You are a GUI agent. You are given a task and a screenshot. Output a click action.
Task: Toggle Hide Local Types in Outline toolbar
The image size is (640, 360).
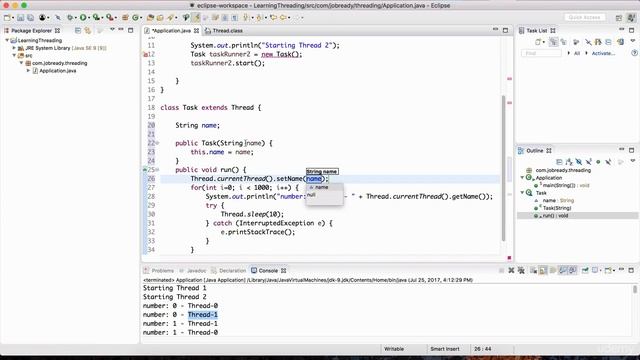click(608, 162)
